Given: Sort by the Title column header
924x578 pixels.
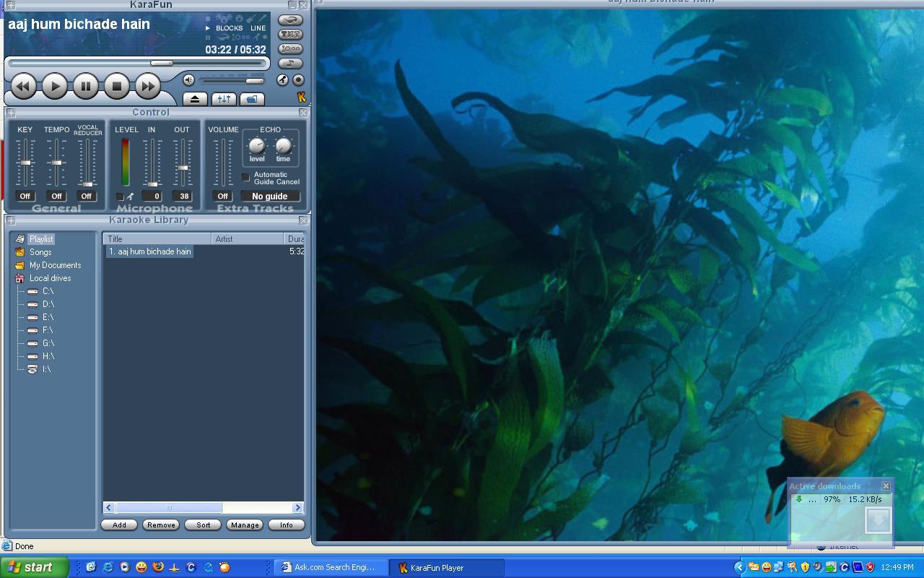Looking at the screenshot, I should pos(157,239).
